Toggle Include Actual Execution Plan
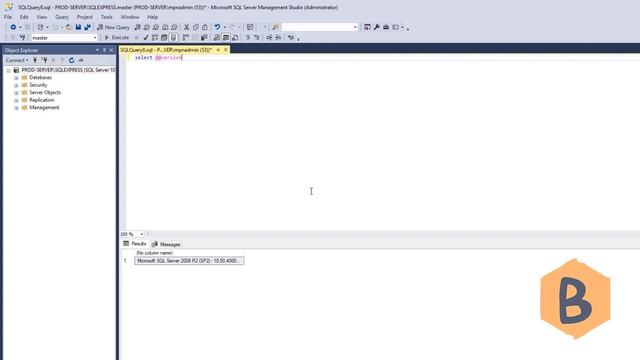Screen dimensions: 640x360 coord(186,38)
